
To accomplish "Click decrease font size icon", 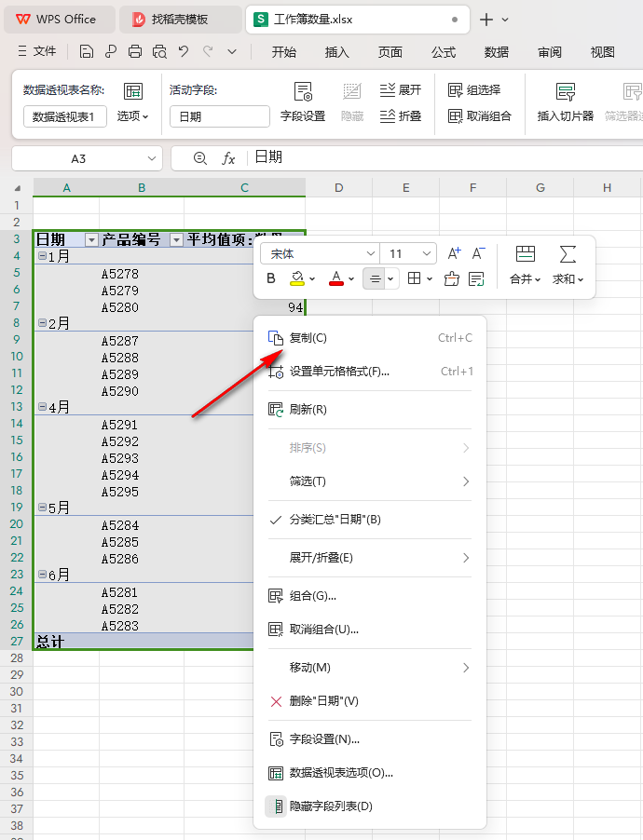I will [478, 253].
